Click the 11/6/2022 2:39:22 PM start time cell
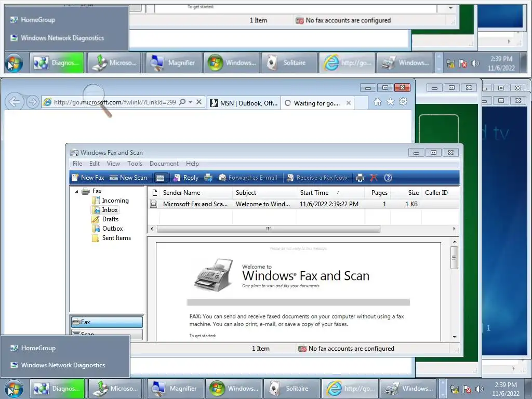Viewport: 532px width, 399px height. click(x=329, y=204)
